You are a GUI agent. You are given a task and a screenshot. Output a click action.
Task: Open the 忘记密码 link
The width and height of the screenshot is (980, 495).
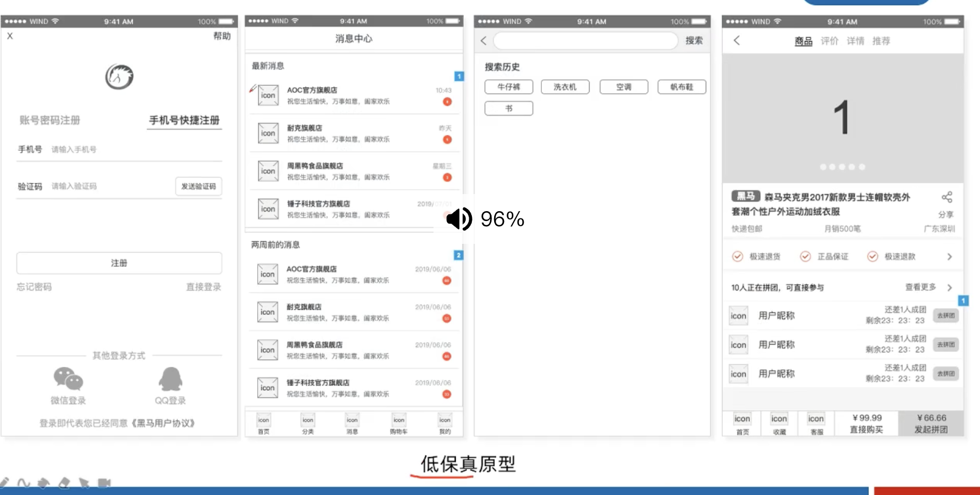[x=34, y=287]
